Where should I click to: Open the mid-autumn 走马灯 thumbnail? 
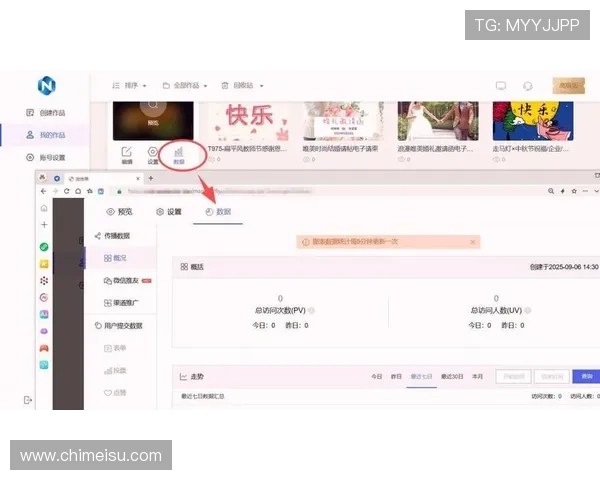click(533, 121)
